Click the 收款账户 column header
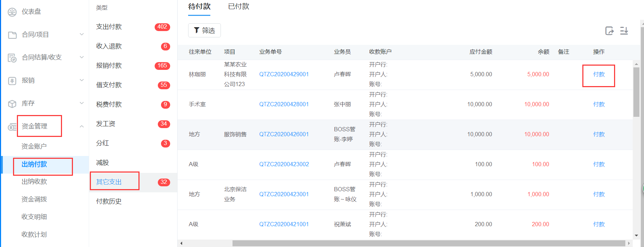 click(380, 52)
